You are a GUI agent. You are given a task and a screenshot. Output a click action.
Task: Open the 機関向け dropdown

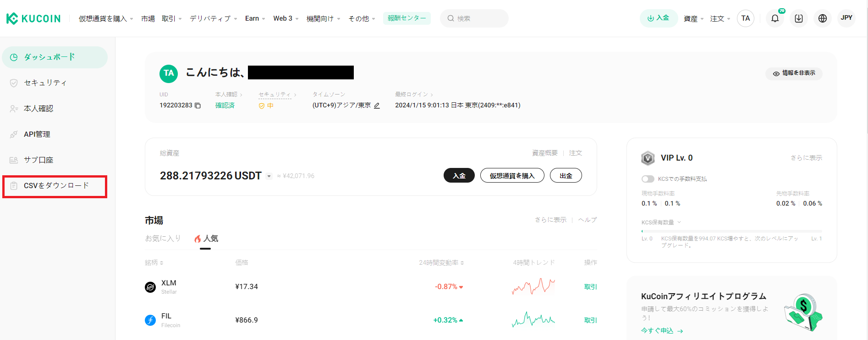click(324, 19)
